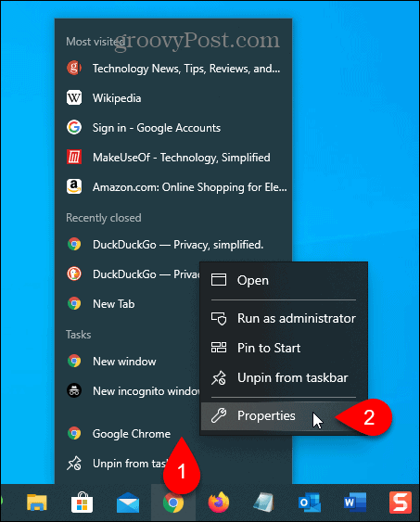The width and height of the screenshot is (420, 522).
Task: Open Amazon.com Online Shopping entry
Action: (173, 187)
